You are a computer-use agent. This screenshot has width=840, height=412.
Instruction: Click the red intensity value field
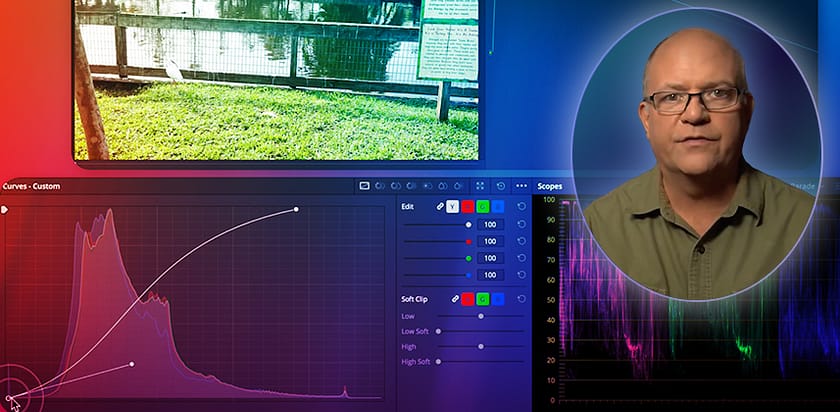tap(491, 242)
